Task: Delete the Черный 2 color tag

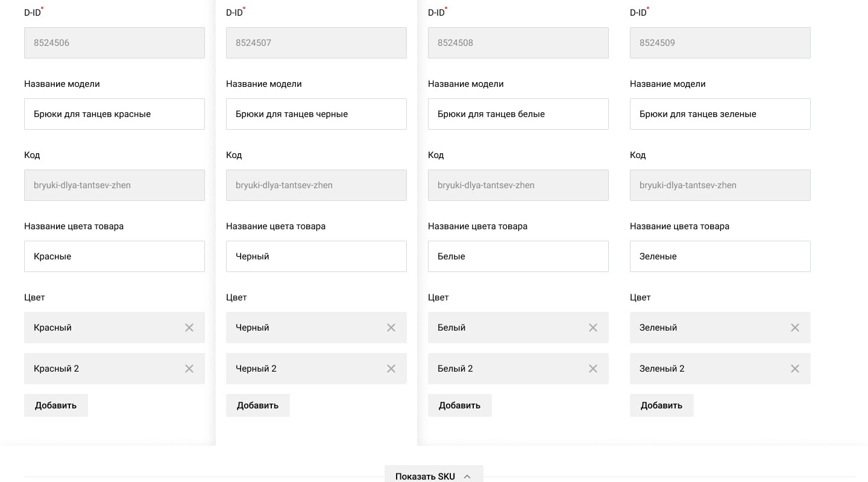Action: pos(391,369)
